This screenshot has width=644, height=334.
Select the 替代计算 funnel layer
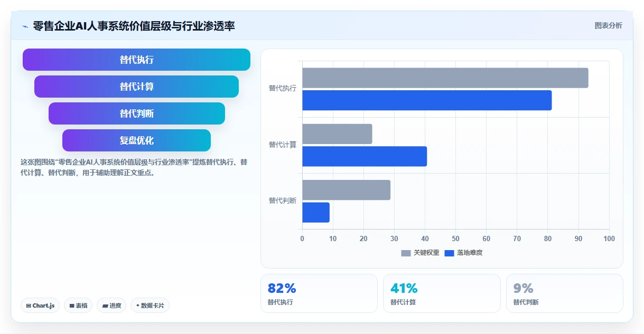coord(136,87)
